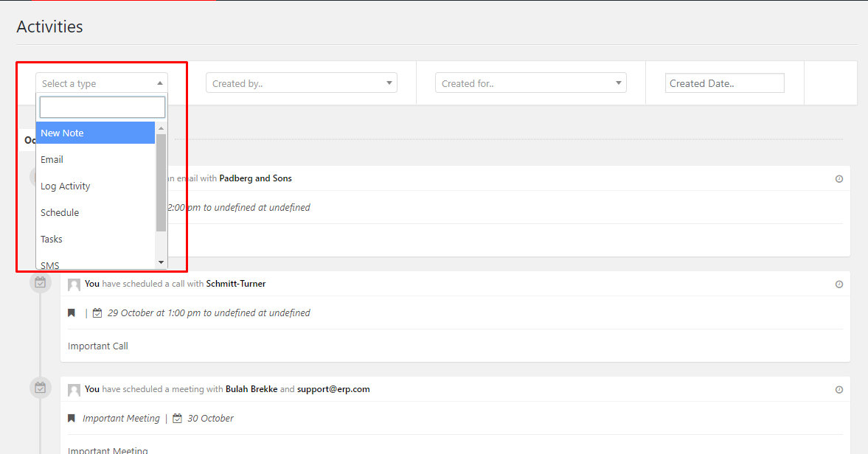Select Schedule in the type dropdown

click(x=95, y=213)
